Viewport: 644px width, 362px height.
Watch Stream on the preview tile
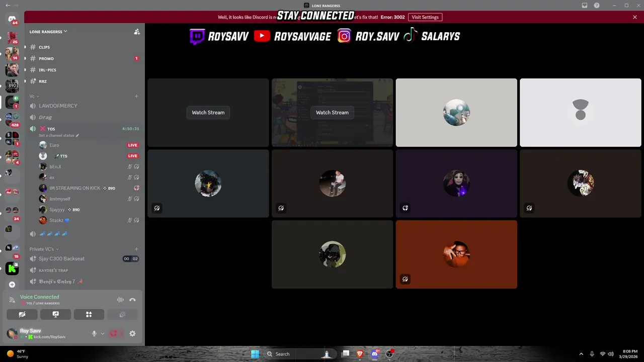[x=332, y=113]
